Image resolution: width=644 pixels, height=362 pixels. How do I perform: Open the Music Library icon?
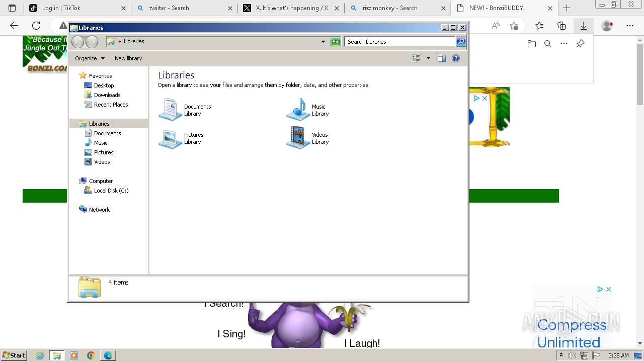tap(298, 110)
